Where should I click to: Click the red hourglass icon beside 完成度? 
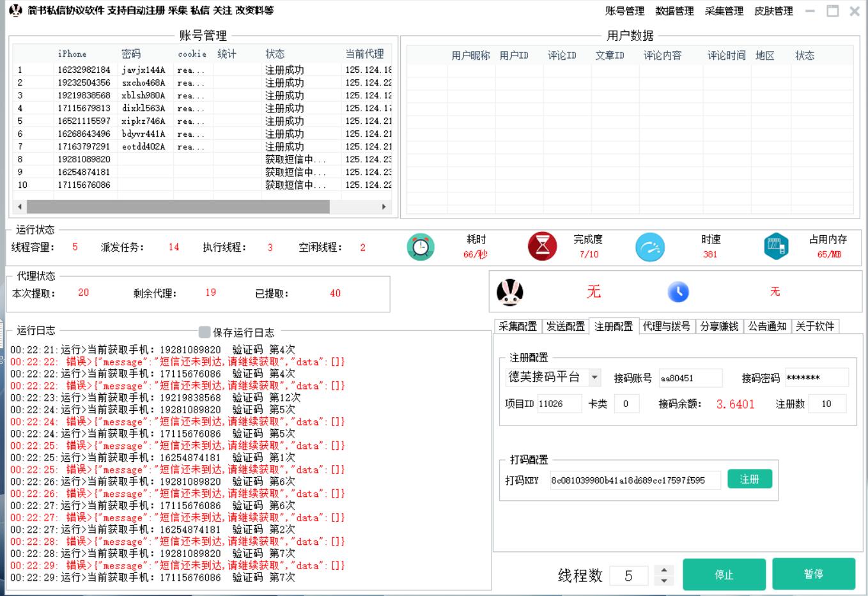coord(542,247)
